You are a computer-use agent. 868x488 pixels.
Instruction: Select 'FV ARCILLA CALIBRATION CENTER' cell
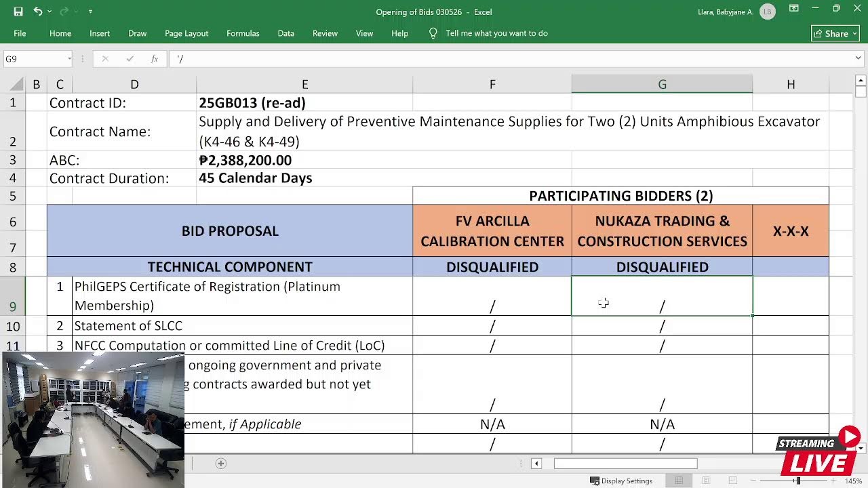pyautogui.click(x=492, y=231)
